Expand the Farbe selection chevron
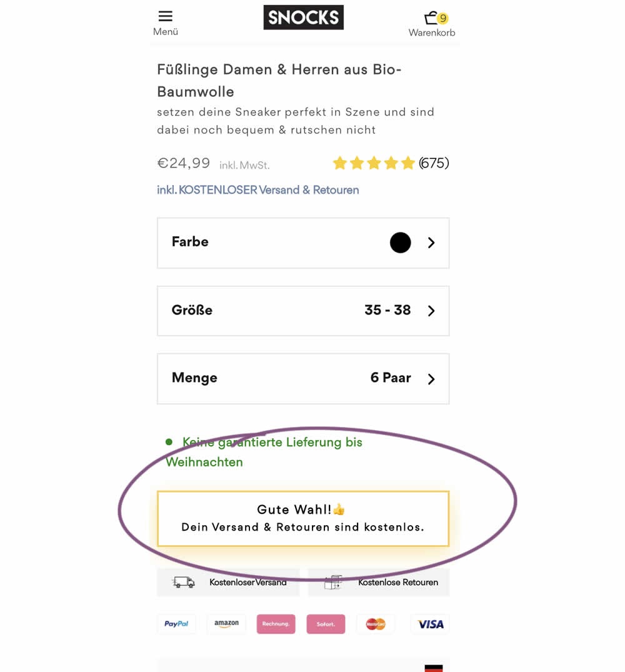 (x=431, y=243)
